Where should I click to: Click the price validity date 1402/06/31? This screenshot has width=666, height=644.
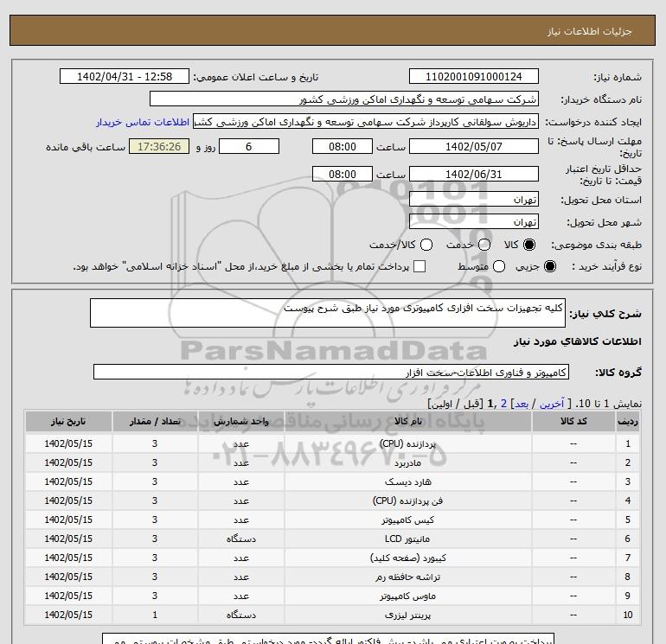(474, 174)
